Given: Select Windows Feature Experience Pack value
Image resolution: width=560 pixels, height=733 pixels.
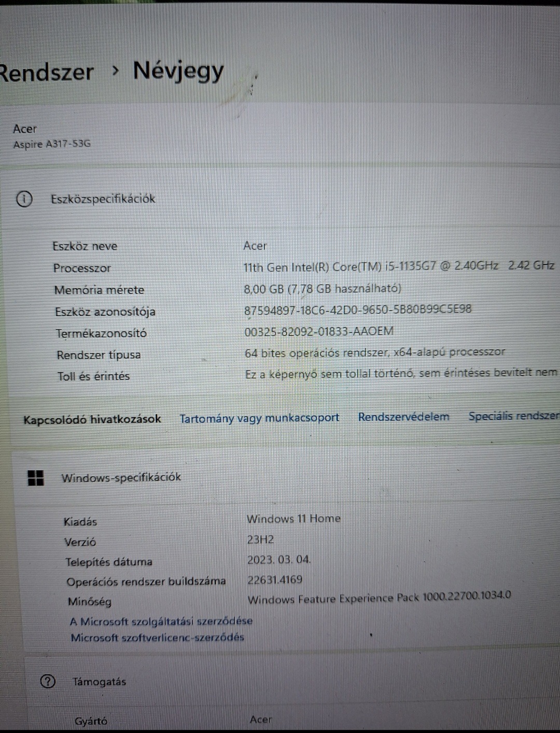Looking at the screenshot, I should coord(379,597).
